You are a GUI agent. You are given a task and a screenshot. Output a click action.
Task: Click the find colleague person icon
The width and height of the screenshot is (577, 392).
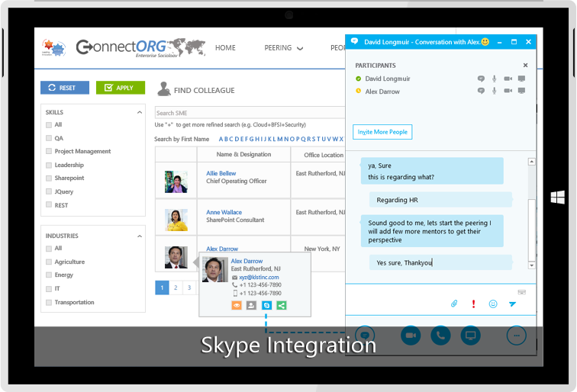tap(164, 89)
